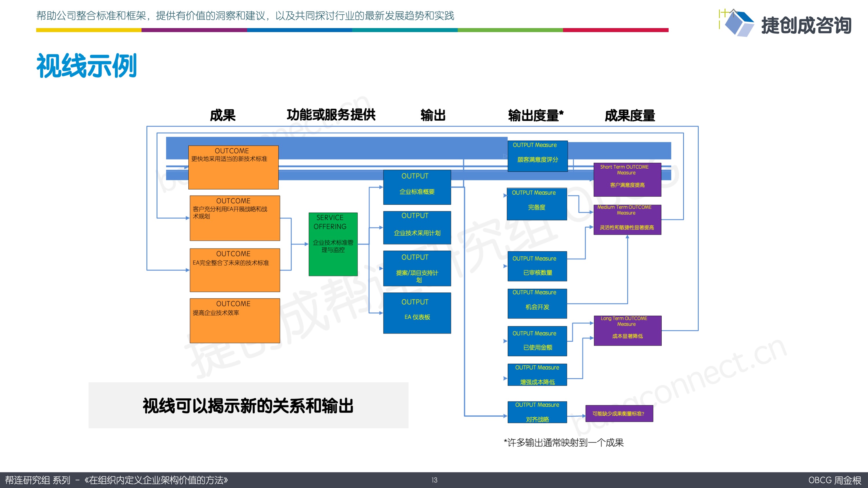Image resolution: width=868 pixels, height=488 pixels.
Task: Click the header tagline starting 帮助公司整合标准和框架
Action: click(245, 16)
